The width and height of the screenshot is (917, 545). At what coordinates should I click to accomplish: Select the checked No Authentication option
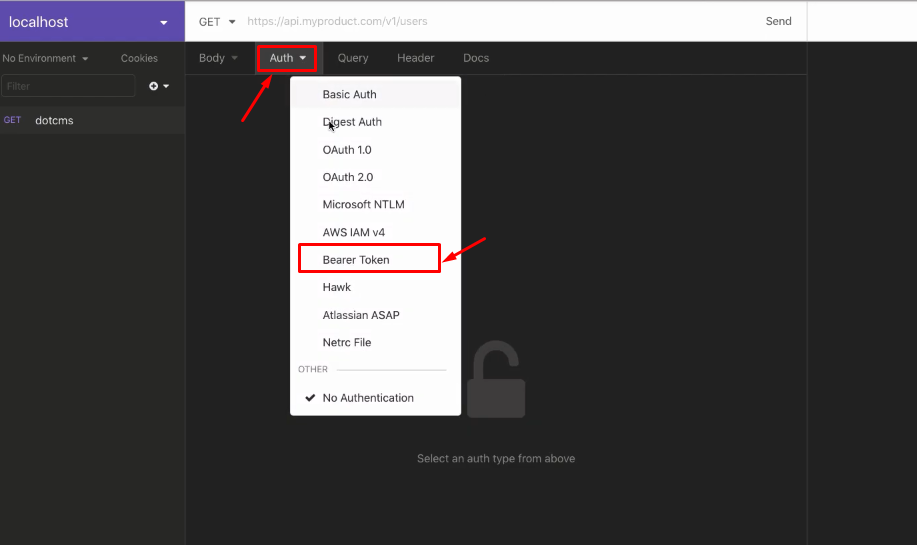pyautogui.click(x=367, y=397)
